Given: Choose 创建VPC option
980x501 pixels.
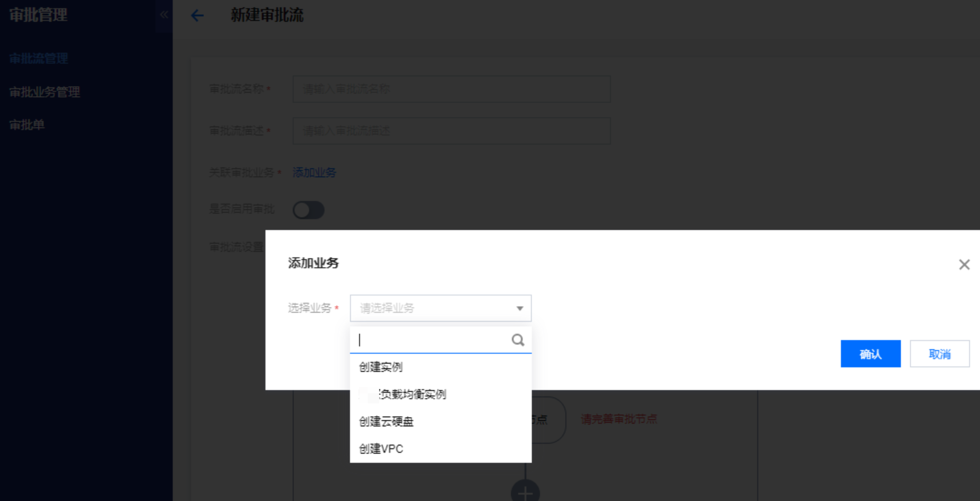Looking at the screenshot, I should pos(381,449).
